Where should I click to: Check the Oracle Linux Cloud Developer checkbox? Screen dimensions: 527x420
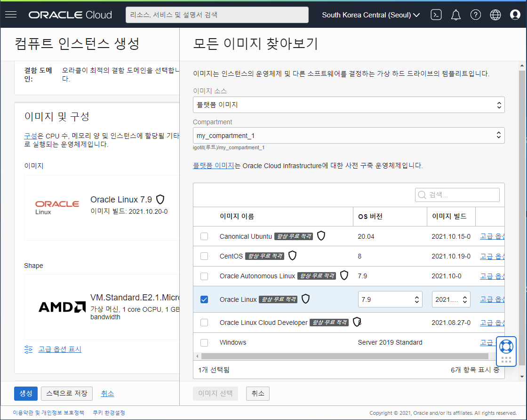[204, 323]
